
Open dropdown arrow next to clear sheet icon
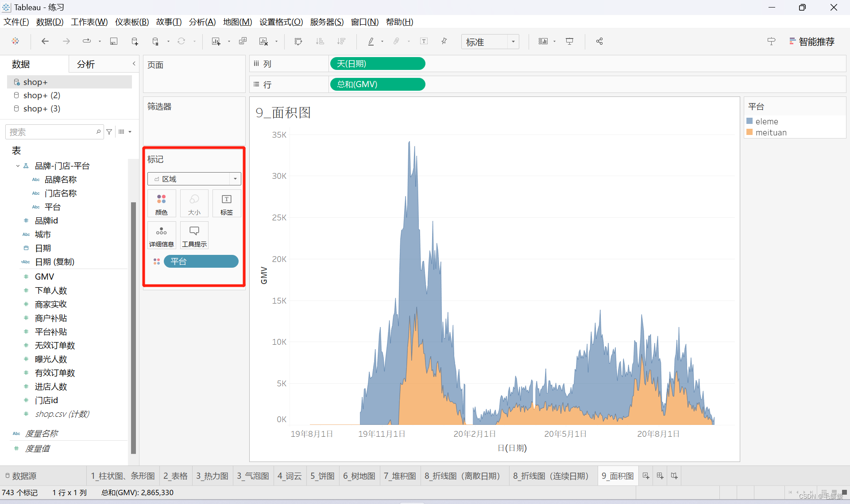(x=276, y=42)
